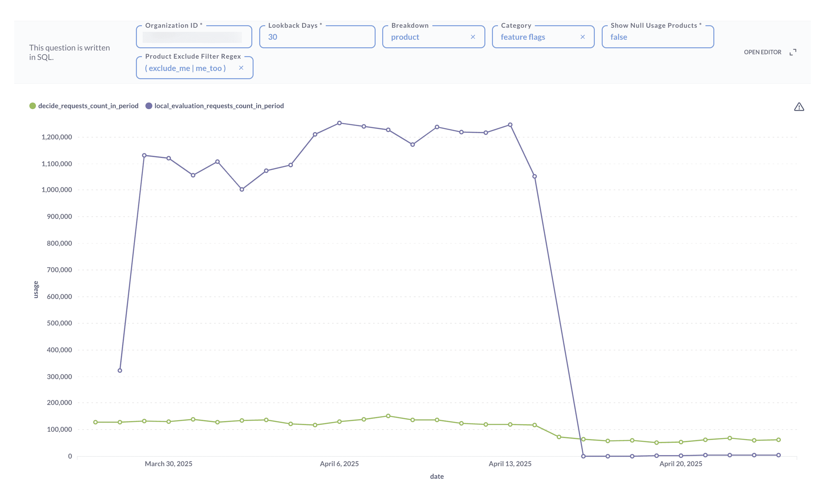Click the green legend dot for decide_requests
Screen dimensions: 825x504
tap(32, 105)
